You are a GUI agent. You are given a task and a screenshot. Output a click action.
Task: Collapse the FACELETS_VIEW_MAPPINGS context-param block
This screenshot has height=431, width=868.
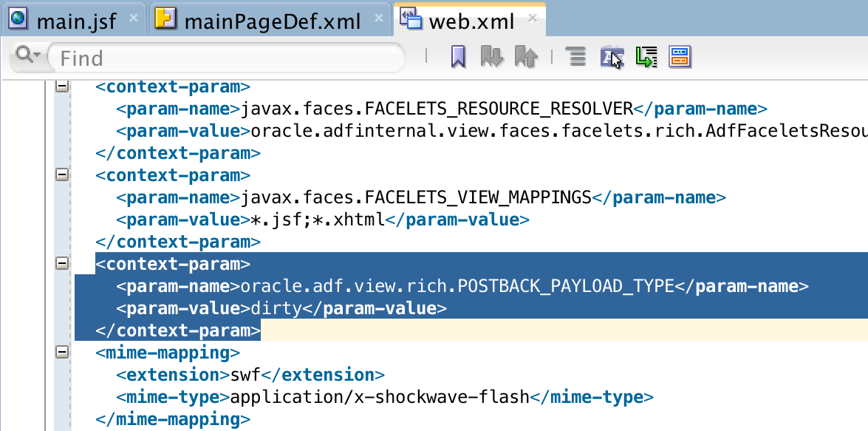[x=62, y=175]
